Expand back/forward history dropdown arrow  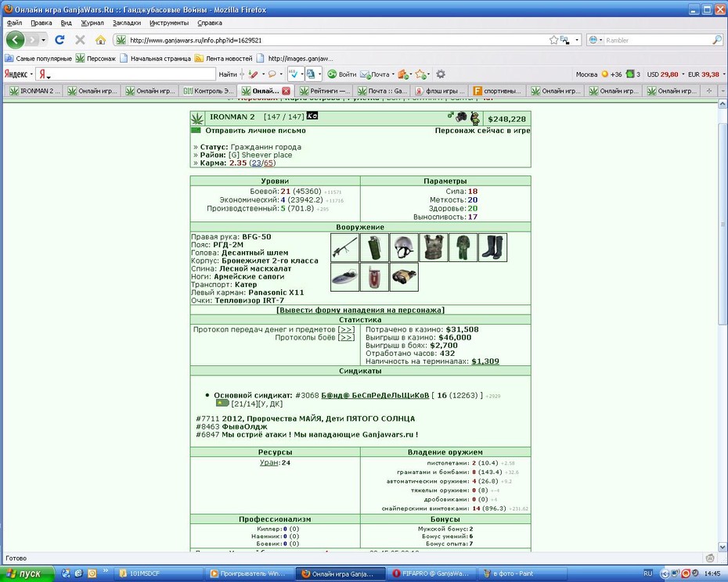(x=43, y=40)
